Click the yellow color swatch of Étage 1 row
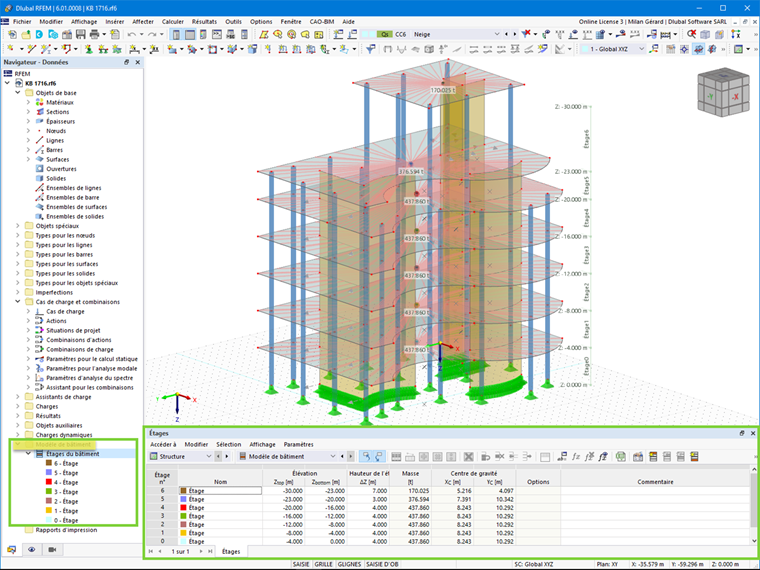The height and width of the screenshot is (570, 760). point(183,533)
